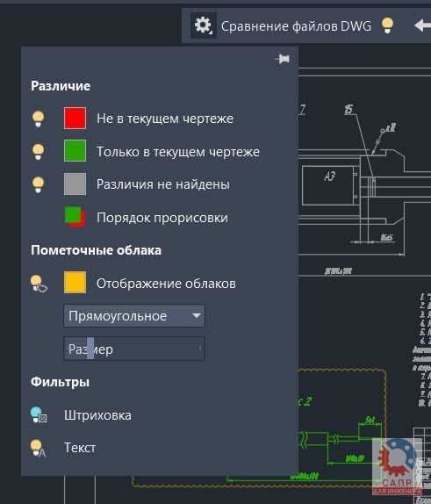Screen dimensions: 431x504
Task: Click the 'Порядок прорисовки' overlap icon
Action: pyautogui.click(x=75, y=217)
